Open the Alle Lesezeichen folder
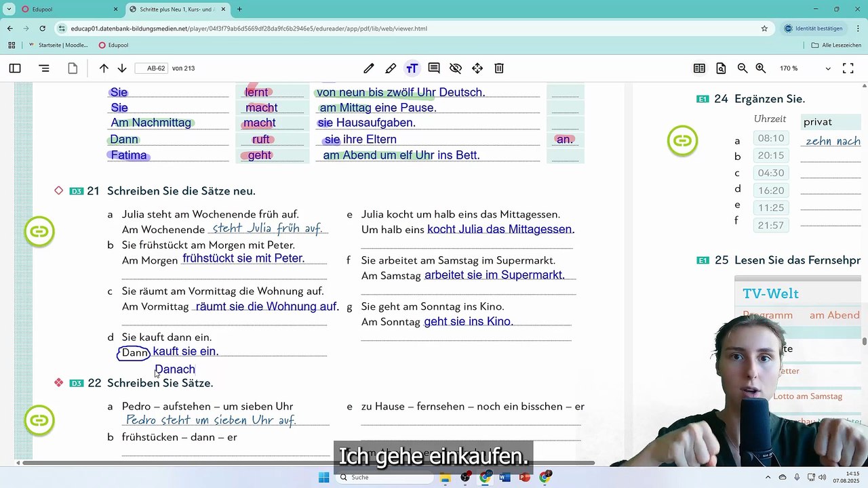 836,45
